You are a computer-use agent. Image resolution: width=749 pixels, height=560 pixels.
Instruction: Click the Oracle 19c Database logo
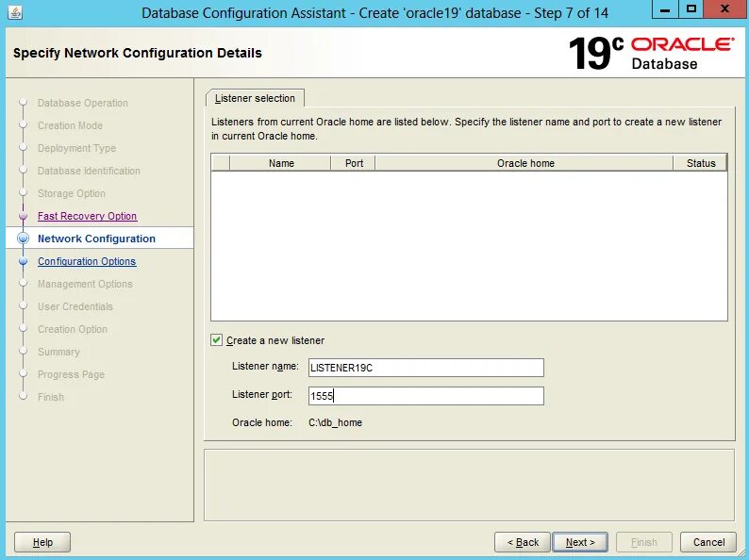click(x=652, y=53)
